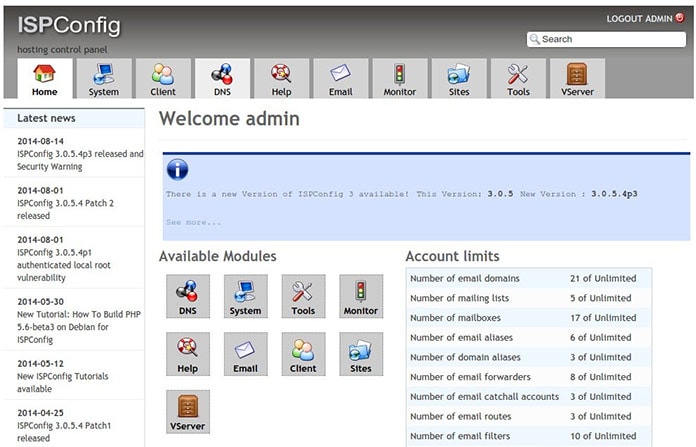The width and height of the screenshot is (696, 447).
Task: Switch to the System tab in top navigation
Action: 104,79
